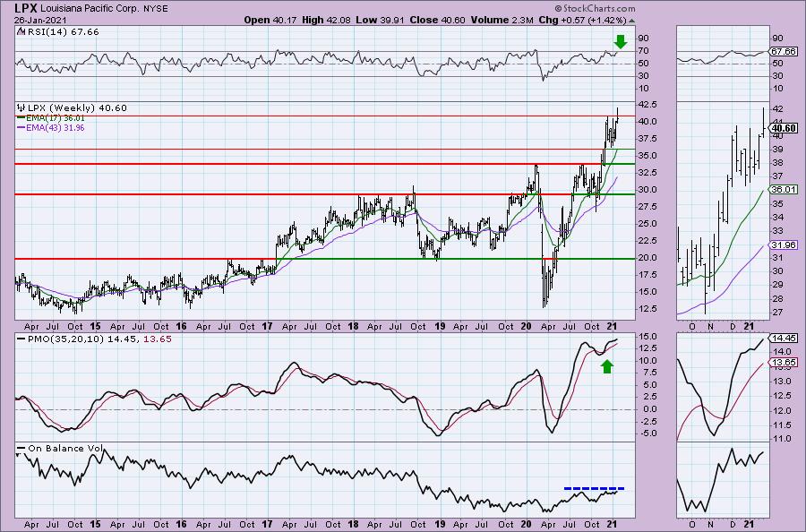Image resolution: width=806 pixels, height=532 pixels.
Task: Click the Open 40.17 value
Action: point(270,20)
